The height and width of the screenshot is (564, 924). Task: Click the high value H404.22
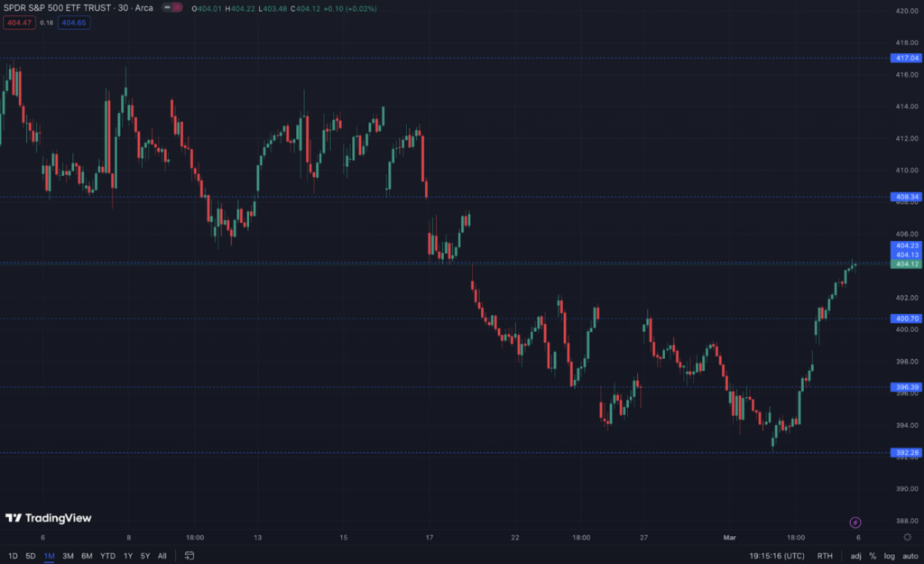240,8
